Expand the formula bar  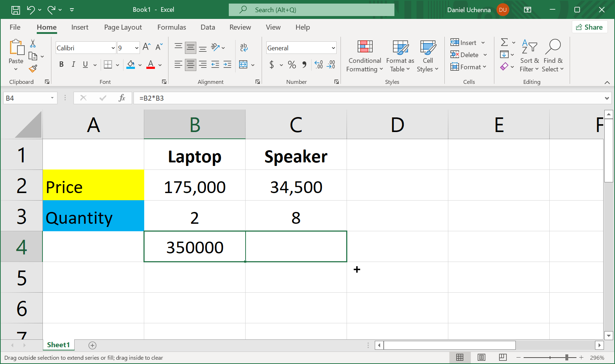(x=607, y=98)
